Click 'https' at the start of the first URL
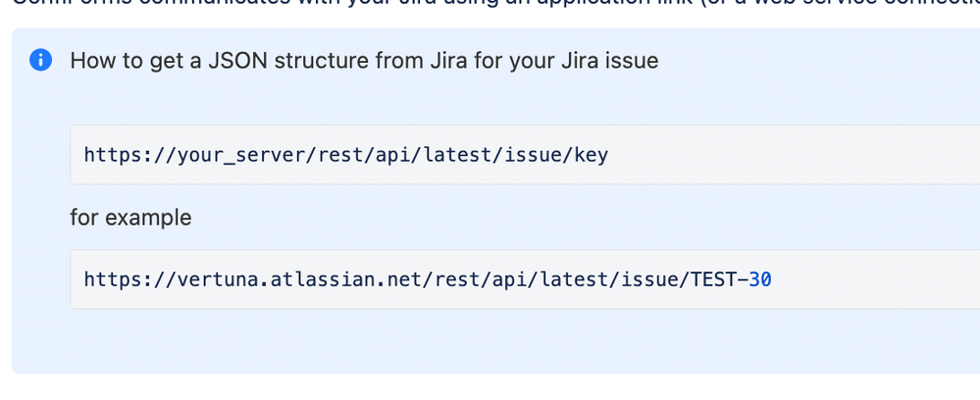The width and height of the screenshot is (980, 400). [x=114, y=155]
